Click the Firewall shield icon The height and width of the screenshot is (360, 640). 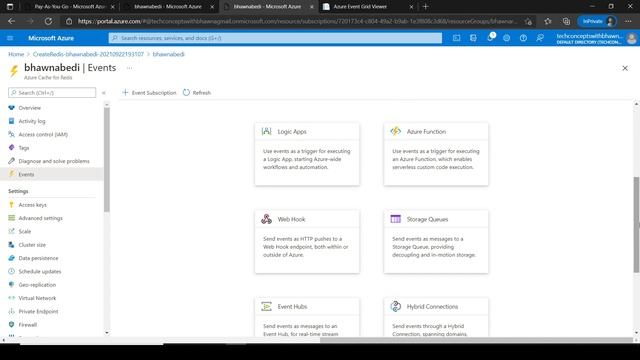[x=11, y=324]
